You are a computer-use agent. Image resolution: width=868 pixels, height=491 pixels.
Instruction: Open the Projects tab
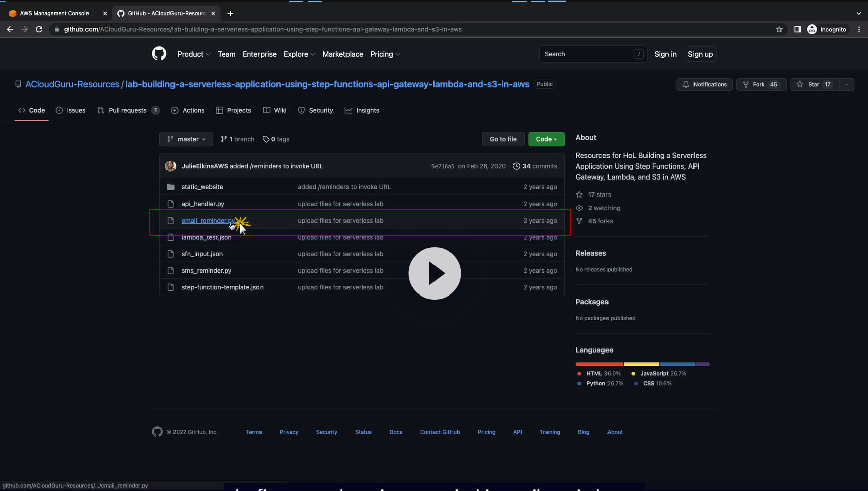pyautogui.click(x=233, y=110)
